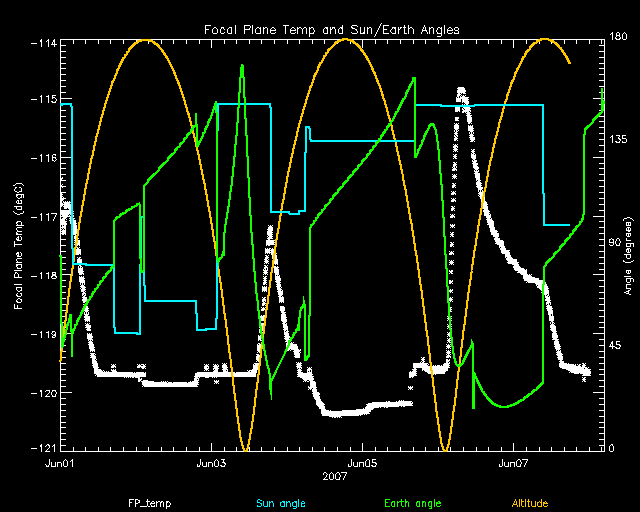This screenshot has height=512, width=640.
Task: Click the -115 tick on the left axis
Action: (x=42, y=100)
